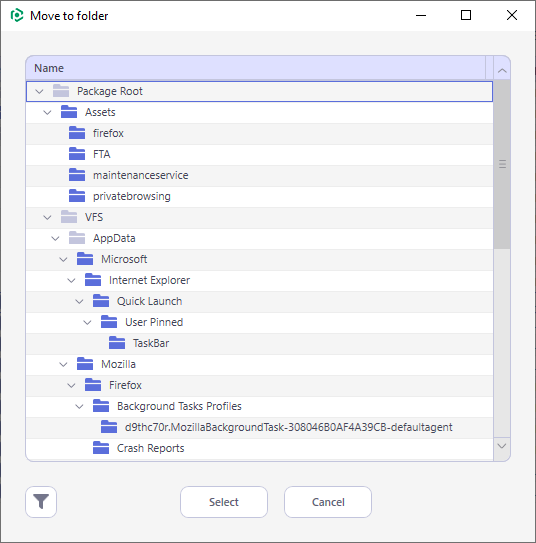
Task: Collapse the AppData folder chevron
Action: coord(55,239)
